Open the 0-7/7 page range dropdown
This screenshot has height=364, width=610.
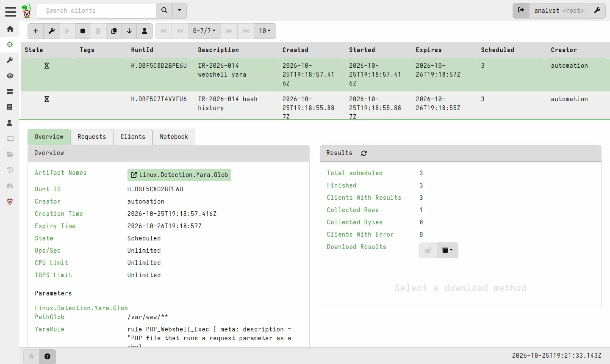click(x=204, y=31)
